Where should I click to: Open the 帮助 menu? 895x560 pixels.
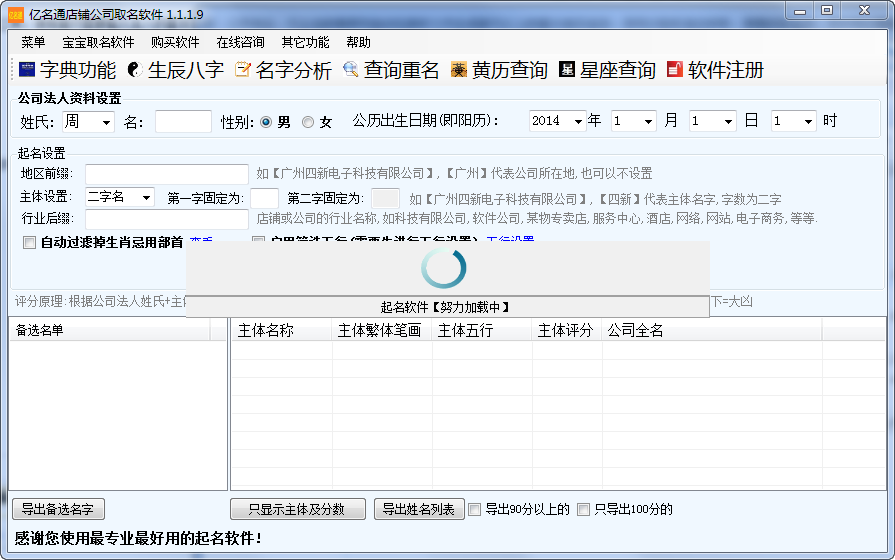[x=358, y=42]
